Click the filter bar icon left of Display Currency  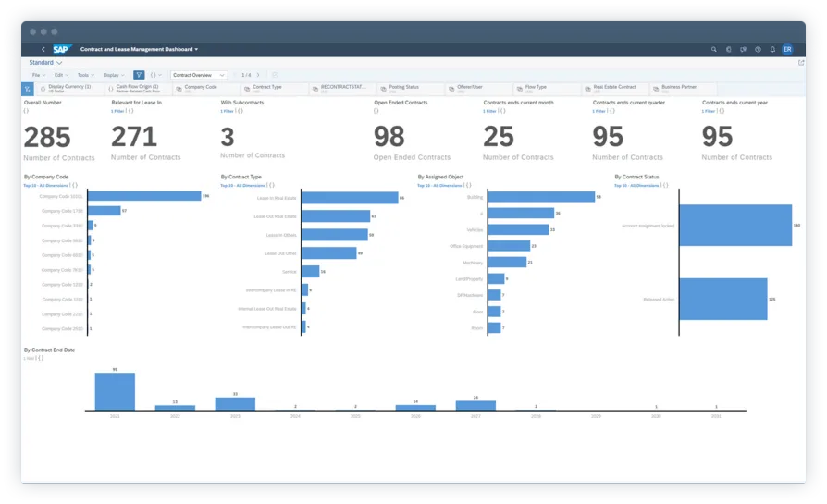click(x=29, y=89)
